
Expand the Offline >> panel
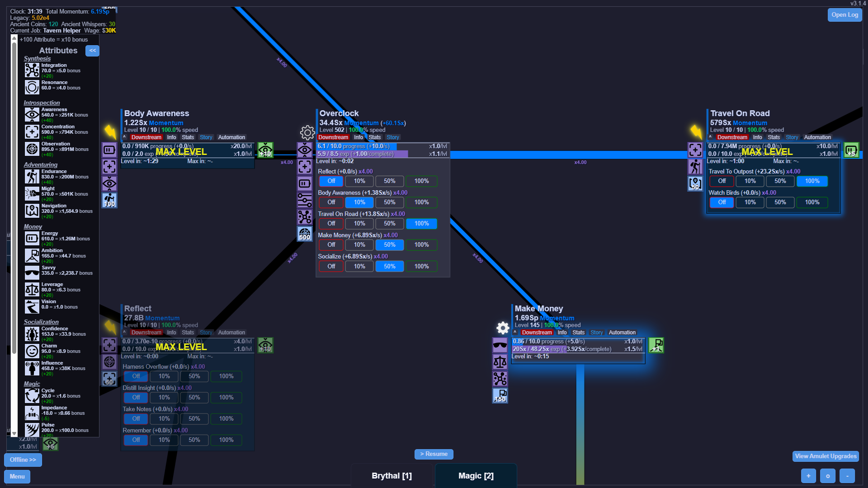(x=23, y=460)
